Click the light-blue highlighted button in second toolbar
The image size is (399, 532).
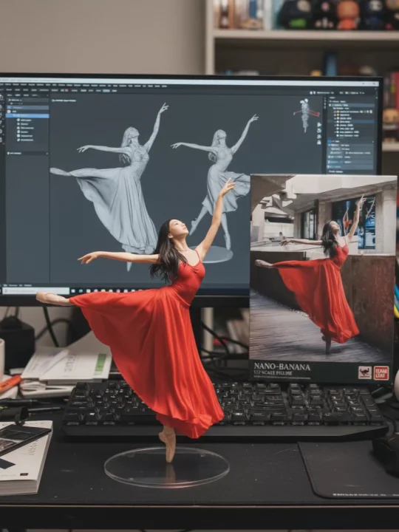(106, 91)
